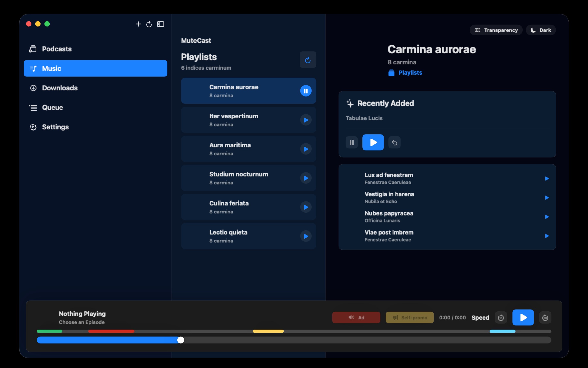Click the 0:00 / 0:00 time display
588x368 pixels.
(452, 318)
